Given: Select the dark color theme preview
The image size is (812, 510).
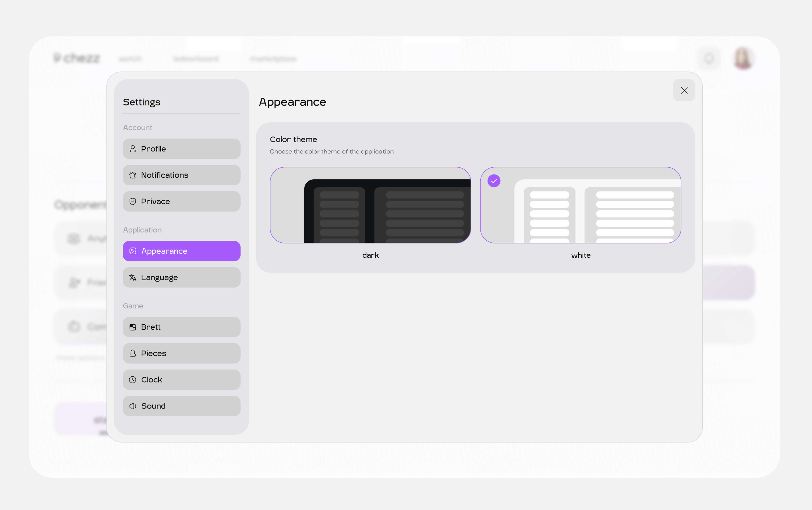Looking at the screenshot, I should 370,205.
